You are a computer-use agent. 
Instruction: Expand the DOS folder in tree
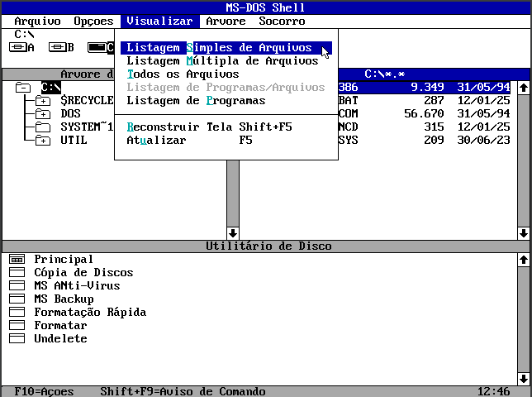(x=43, y=114)
